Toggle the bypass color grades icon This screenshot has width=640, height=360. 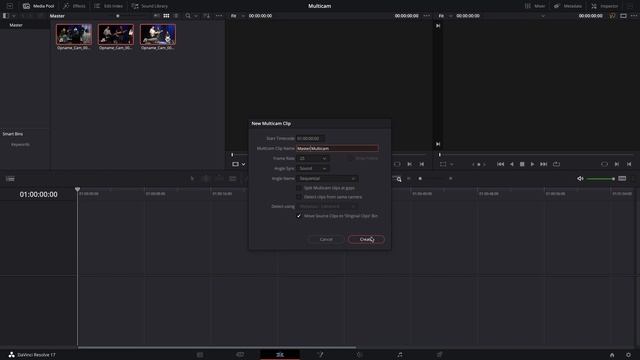[x=612, y=16]
